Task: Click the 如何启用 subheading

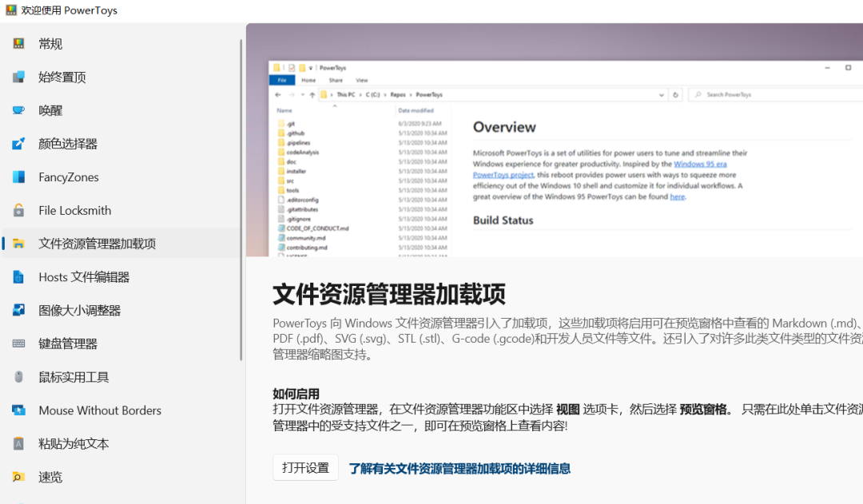Action: point(296,394)
